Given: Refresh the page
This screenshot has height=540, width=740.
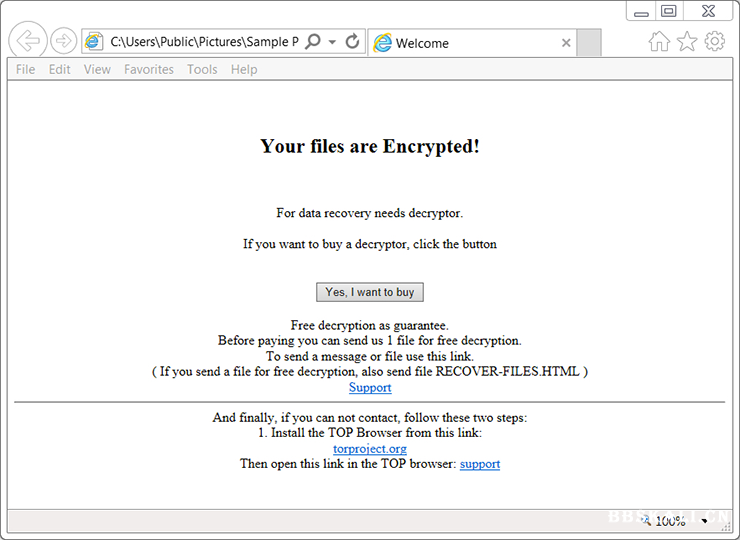Looking at the screenshot, I should [352, 42].
